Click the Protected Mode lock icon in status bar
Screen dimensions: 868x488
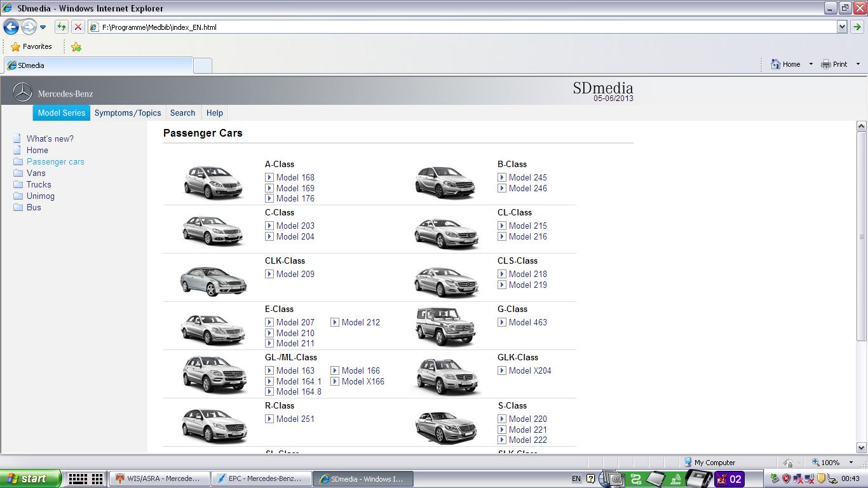pyautogui.click(x=788, y=463)
